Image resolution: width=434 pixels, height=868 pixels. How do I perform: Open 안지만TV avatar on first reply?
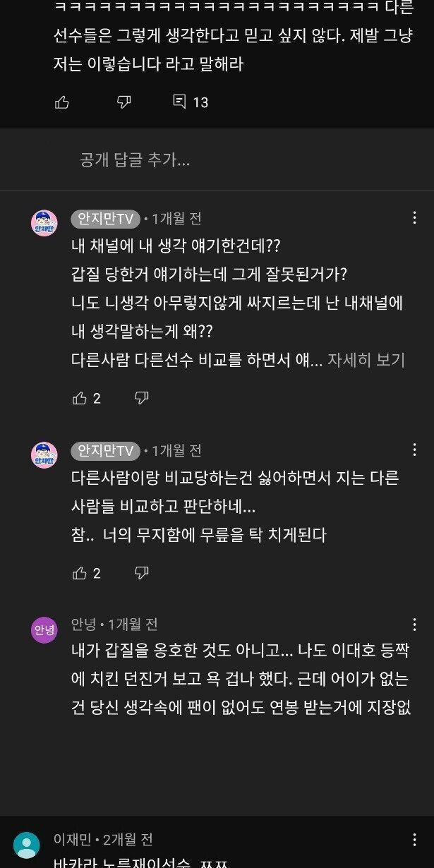[x=44, y=223]
